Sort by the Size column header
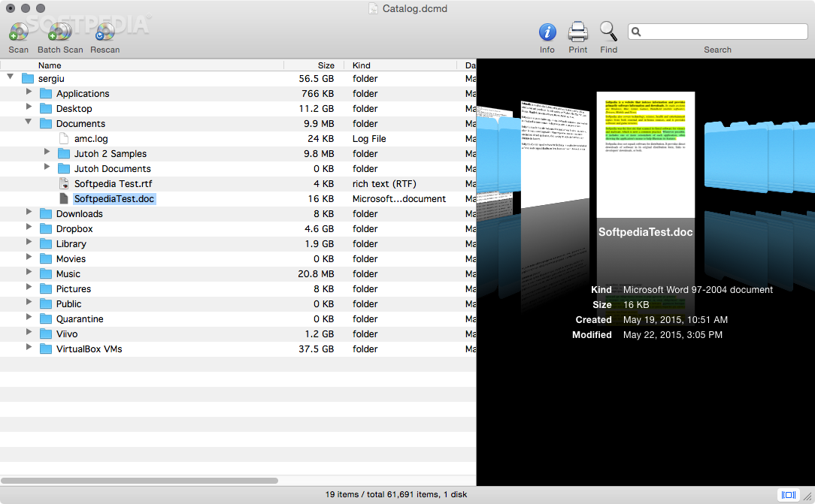The height and width of the screenshot is (504, 815). point(314,65)
